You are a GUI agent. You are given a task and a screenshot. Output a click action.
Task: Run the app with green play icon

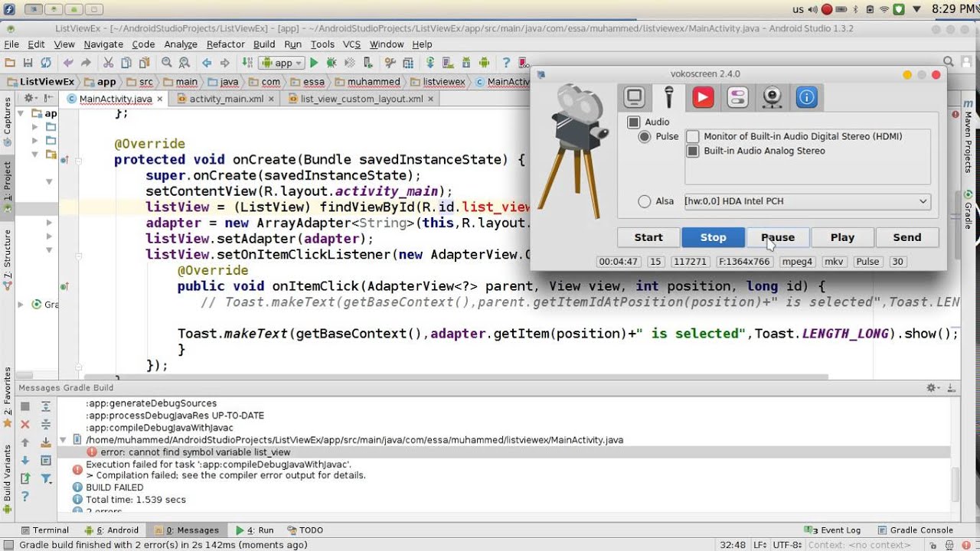[314, 63]
